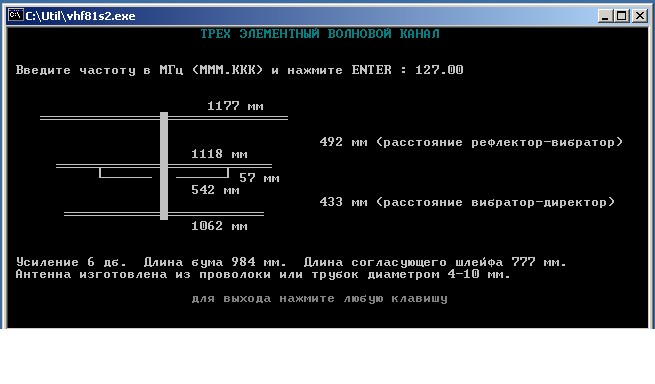
Task: Click the director length 1062 мм
Action: (x=219, y=226)
